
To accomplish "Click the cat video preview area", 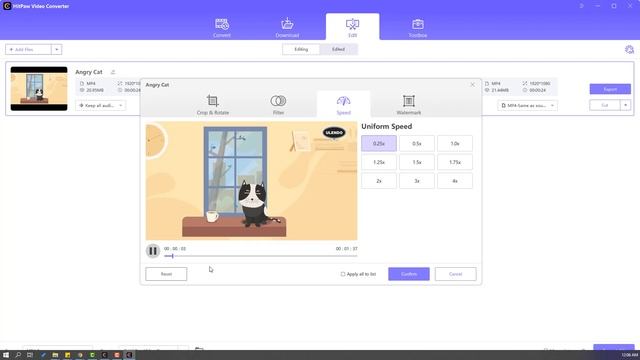I will 251,181.
